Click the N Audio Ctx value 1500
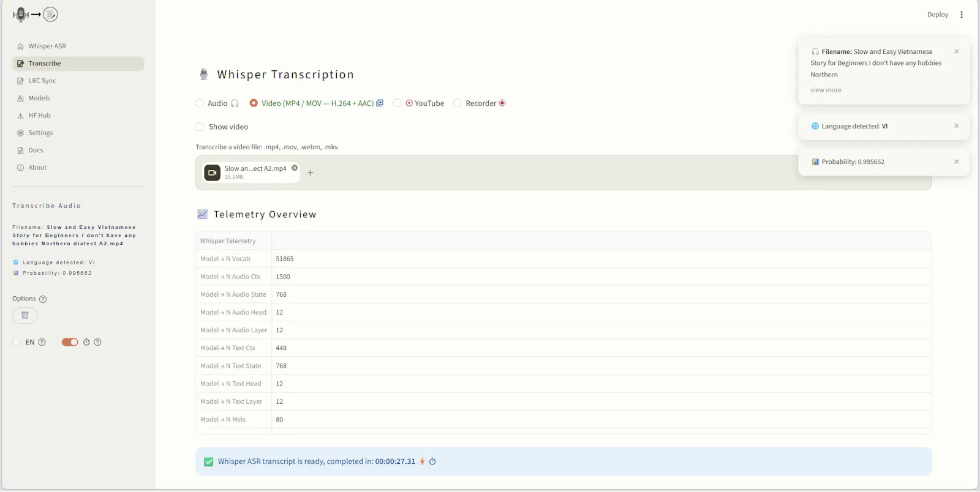This screenshot has height=492, width=980. click(x=283, y=277)
